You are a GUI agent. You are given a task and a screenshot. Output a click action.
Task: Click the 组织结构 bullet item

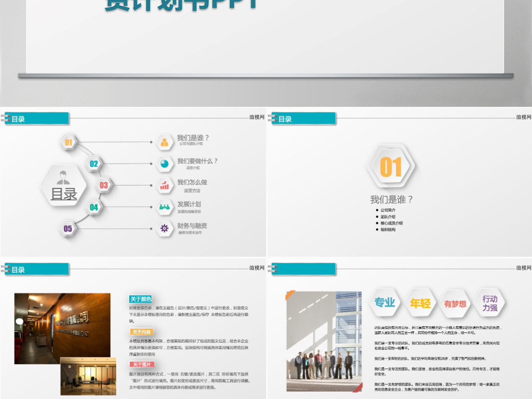pyautogui.click(x=388, y=230)
